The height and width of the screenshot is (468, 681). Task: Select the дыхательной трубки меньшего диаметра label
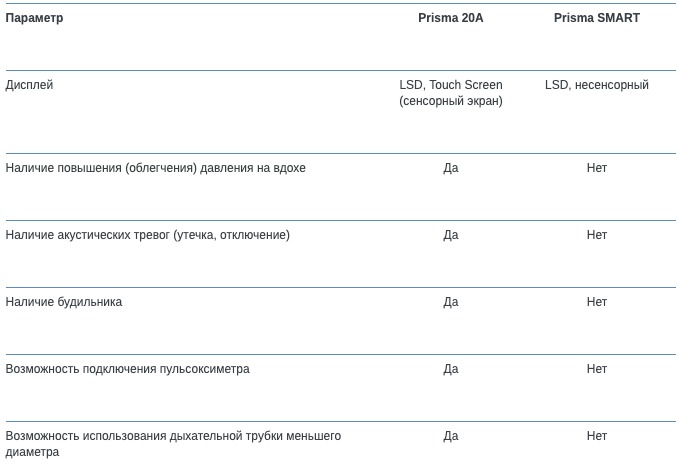(x=173, y=444)
